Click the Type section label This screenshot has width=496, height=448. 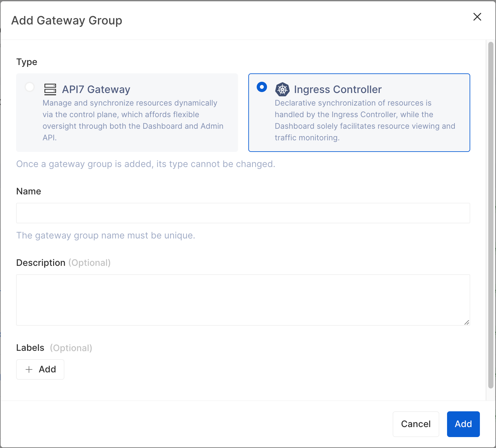click(27, 62)
